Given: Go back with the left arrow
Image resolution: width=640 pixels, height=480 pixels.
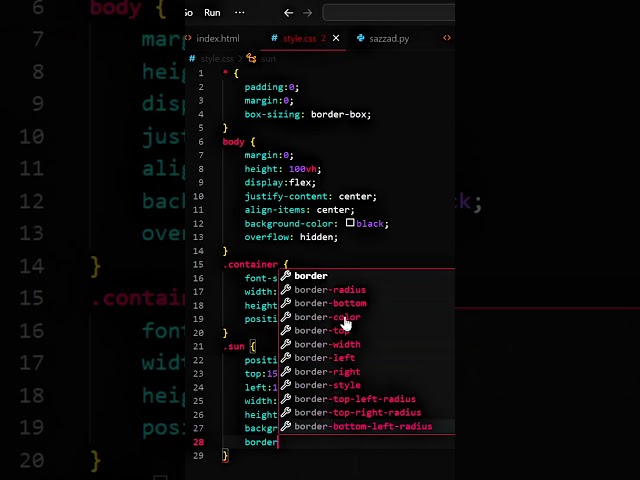Looking at the screenshot, I should pyautogui.click(x=289, y=13).
